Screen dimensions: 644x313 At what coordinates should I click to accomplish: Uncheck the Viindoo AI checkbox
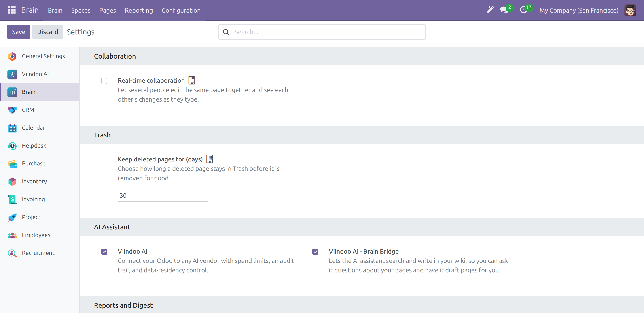click(x=104, y=252)
